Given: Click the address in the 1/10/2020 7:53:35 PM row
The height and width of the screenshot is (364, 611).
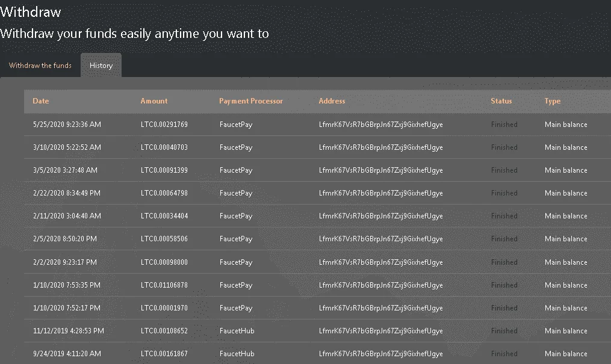Looking at the screenshot, I should coord(380,285).
